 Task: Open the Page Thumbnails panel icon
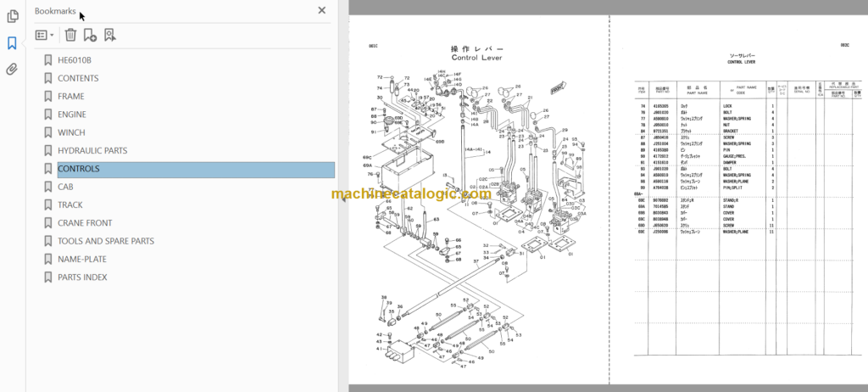(12, 17)
